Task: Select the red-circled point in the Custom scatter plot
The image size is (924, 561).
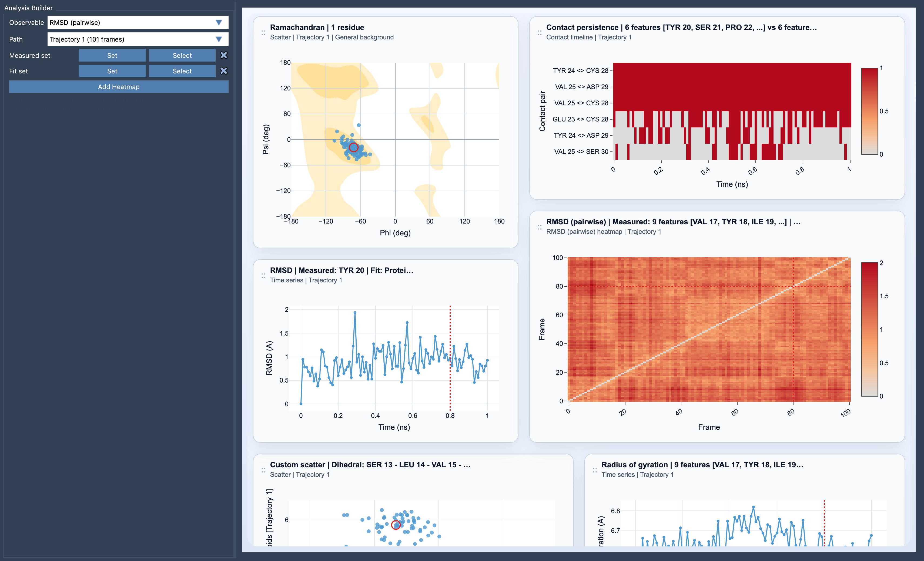Action: pyautogui.click(x=396, y=525)
